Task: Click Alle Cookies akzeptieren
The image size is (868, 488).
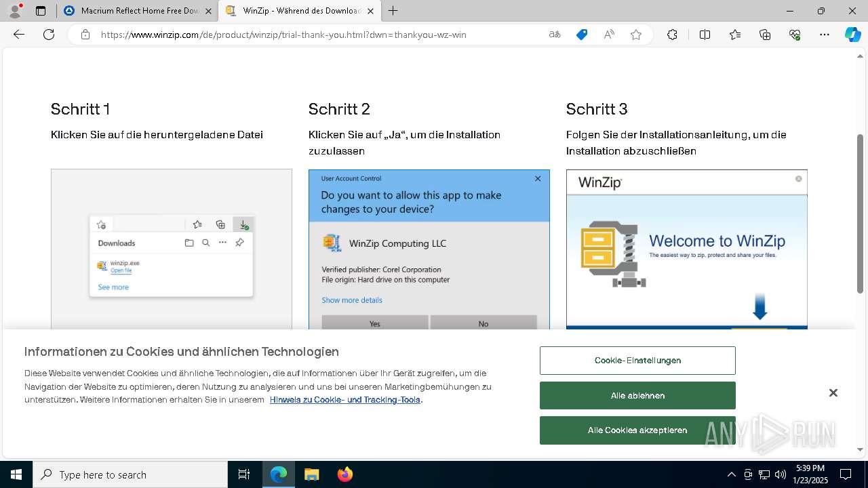Action: pos(637,430)
